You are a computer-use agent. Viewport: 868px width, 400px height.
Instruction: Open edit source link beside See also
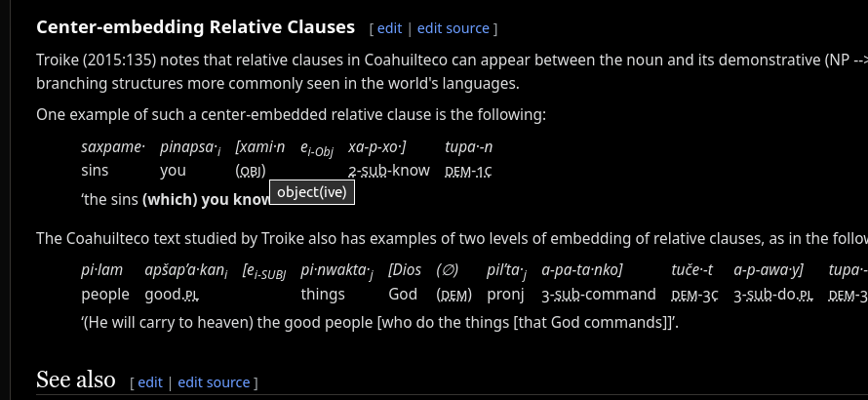point(214,382)
